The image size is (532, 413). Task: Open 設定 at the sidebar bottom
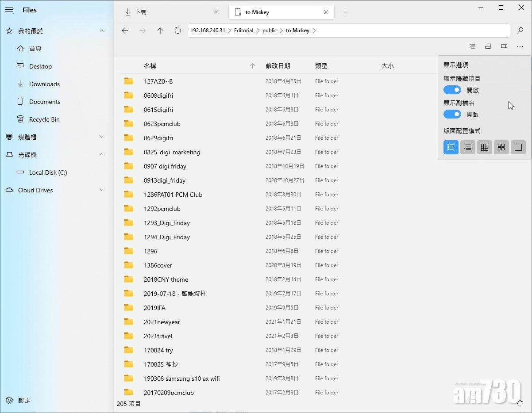point(24,401)
